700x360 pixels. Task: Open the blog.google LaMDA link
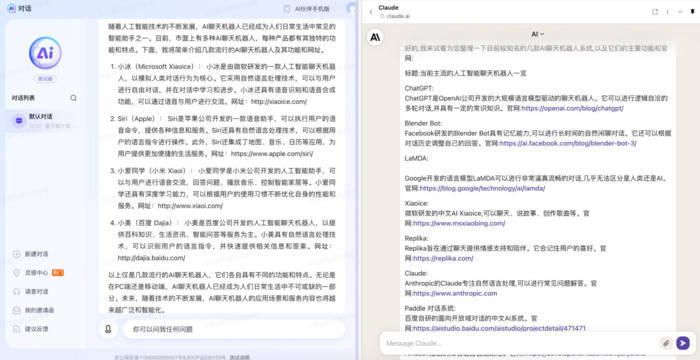pyautogui.click(x=482, y=188)
